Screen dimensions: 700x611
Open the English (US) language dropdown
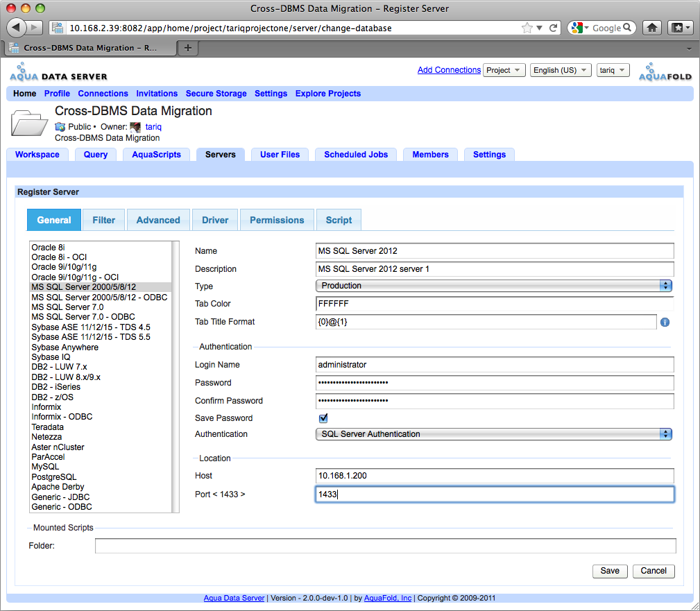click(x=561, y=70)
